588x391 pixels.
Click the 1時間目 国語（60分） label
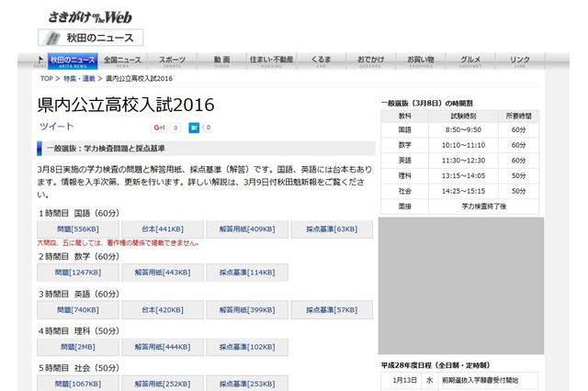click(x=79, y=214)
